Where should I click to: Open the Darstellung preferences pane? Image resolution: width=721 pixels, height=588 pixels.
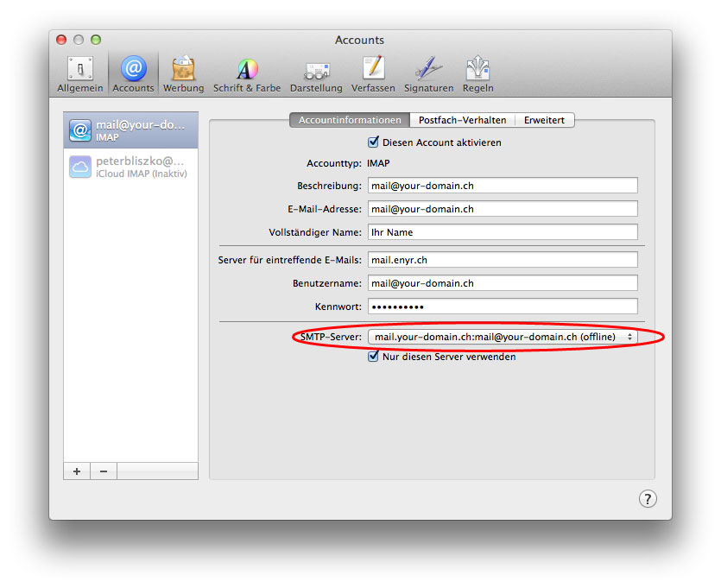pos(316,74)
